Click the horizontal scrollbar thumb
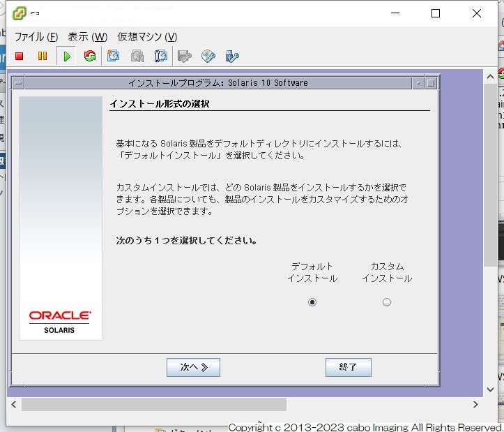The width and height of the screenshot is (504, 432). pyautogui.click(x=154, y=404)
